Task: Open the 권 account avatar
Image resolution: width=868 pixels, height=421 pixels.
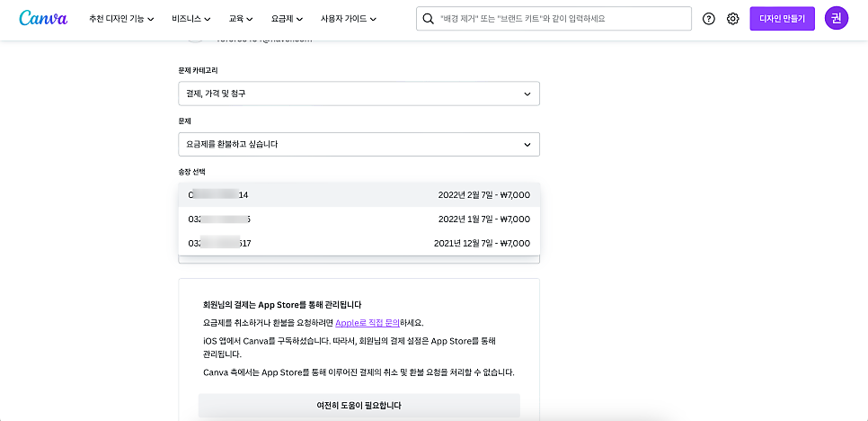Action: click(x=837, y=18)
